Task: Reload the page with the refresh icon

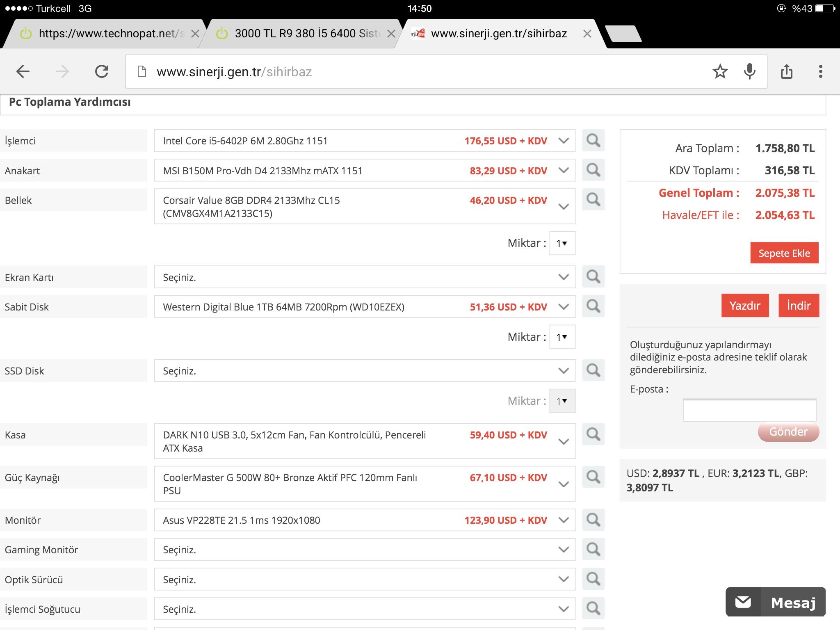Action: (102, 72)
